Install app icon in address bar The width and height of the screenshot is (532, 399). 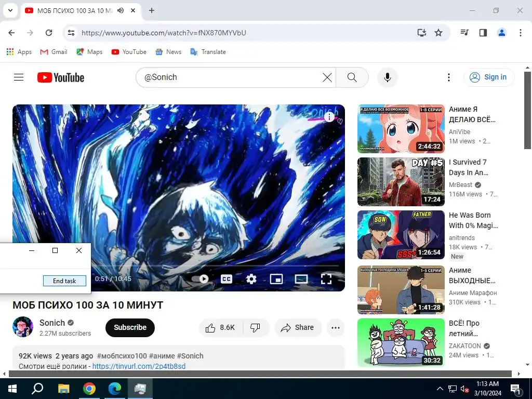click(x=421, y=33)
